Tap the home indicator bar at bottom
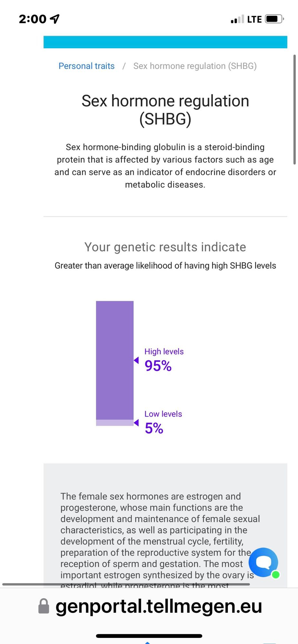Screen dimensions: 298x644 [x=149, y=636]
